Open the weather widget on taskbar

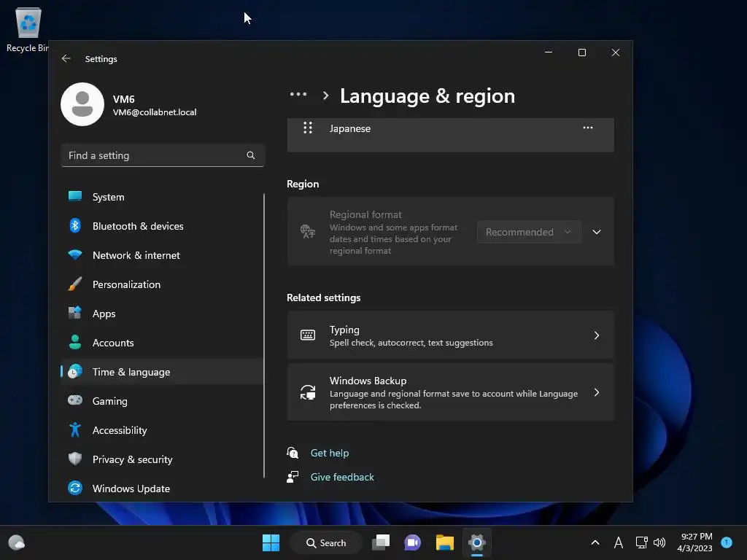click(17, 542)
